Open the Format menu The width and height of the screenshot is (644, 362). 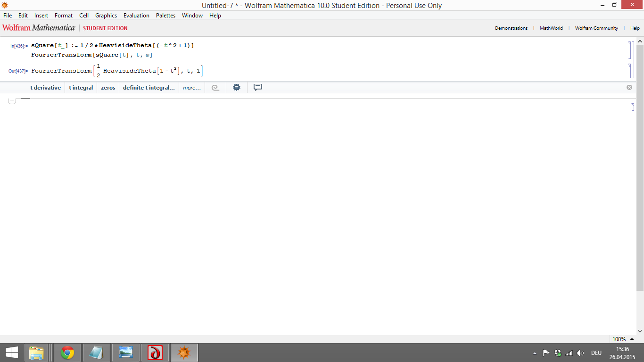[x=64, y=16]
